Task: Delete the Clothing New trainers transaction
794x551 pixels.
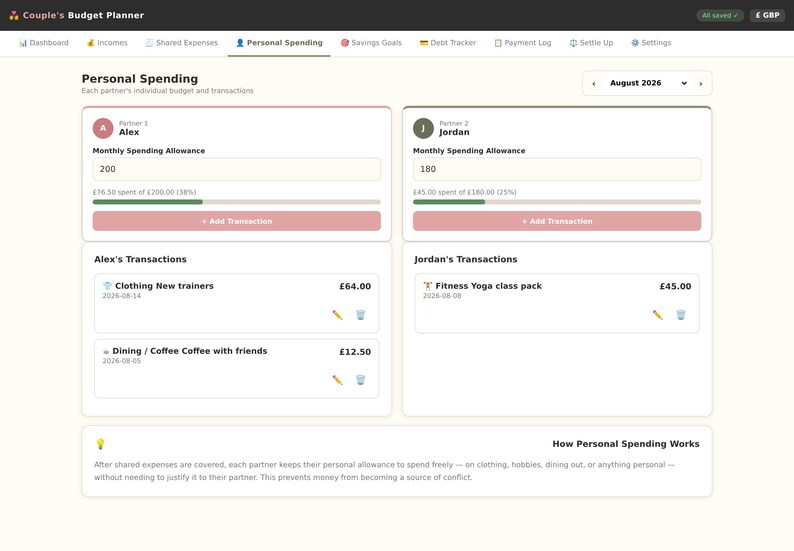Action: coord(361,315)
